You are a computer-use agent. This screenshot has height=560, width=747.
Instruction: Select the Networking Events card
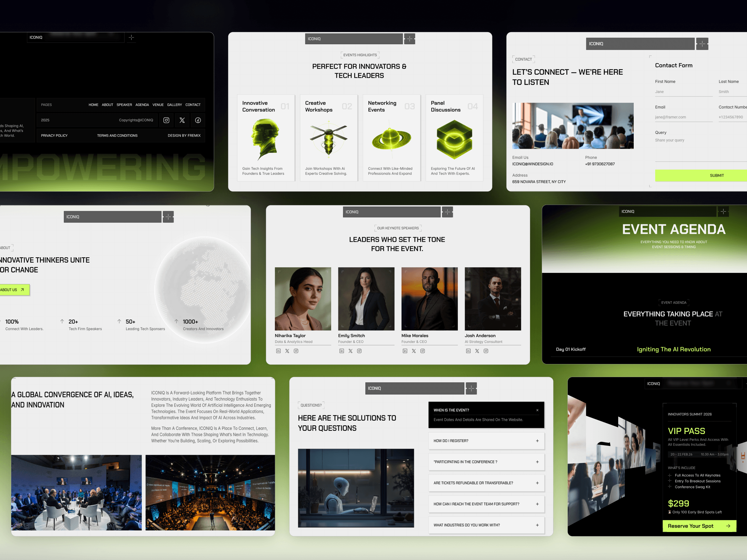[x=392, y=138]
